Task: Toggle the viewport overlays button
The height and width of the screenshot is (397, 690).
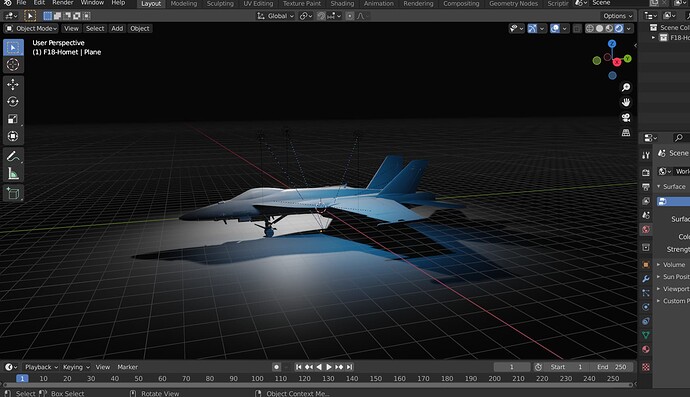Action: pos(555,29)
